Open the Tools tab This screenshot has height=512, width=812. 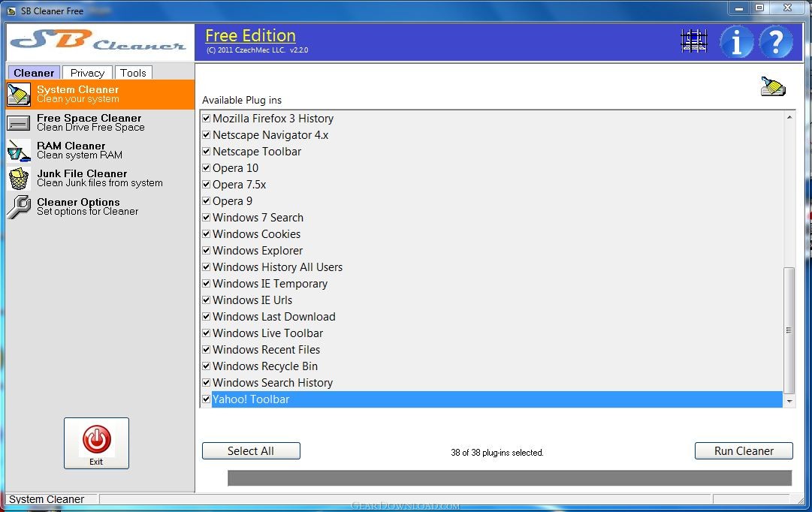[133, 73]
